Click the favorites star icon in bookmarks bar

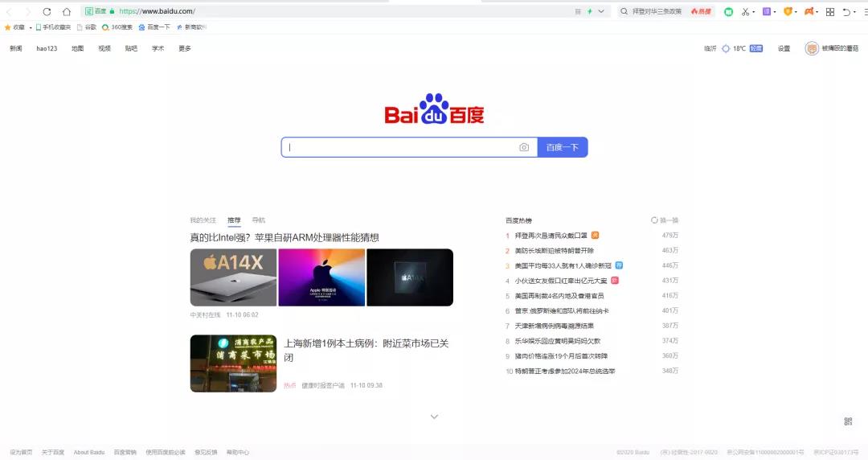tap(8, 27)
